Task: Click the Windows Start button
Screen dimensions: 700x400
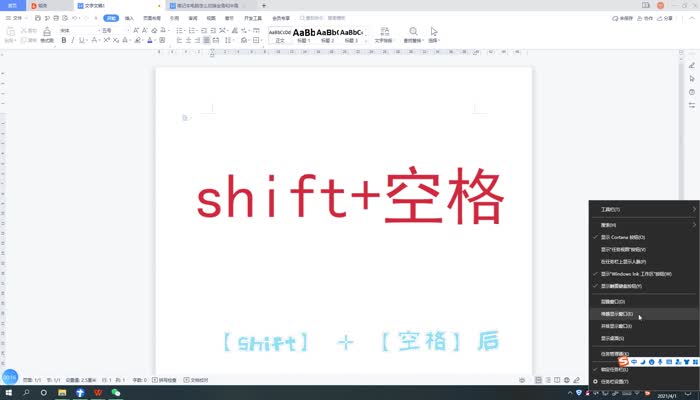Action: click(8, 393)
